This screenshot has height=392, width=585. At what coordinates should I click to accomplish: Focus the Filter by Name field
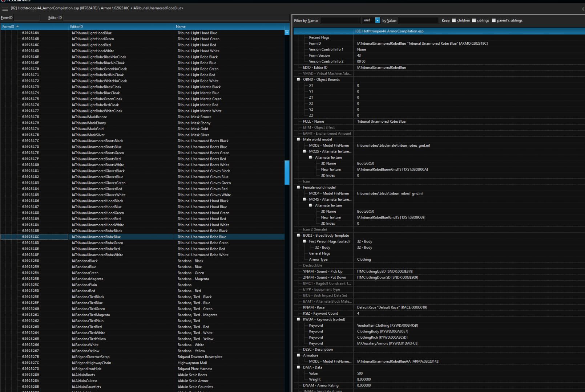pos(340,20)
